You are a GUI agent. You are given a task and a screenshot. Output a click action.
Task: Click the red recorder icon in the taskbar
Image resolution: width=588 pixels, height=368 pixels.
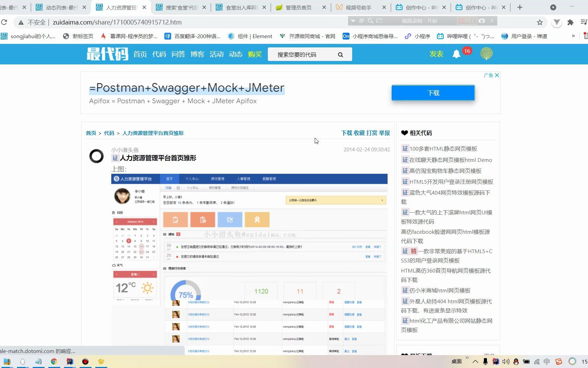85,362
